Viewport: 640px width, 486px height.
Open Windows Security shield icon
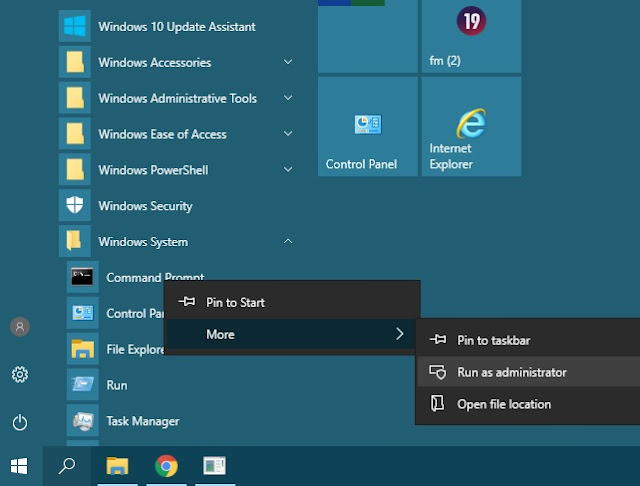click(x=75, y=205)
